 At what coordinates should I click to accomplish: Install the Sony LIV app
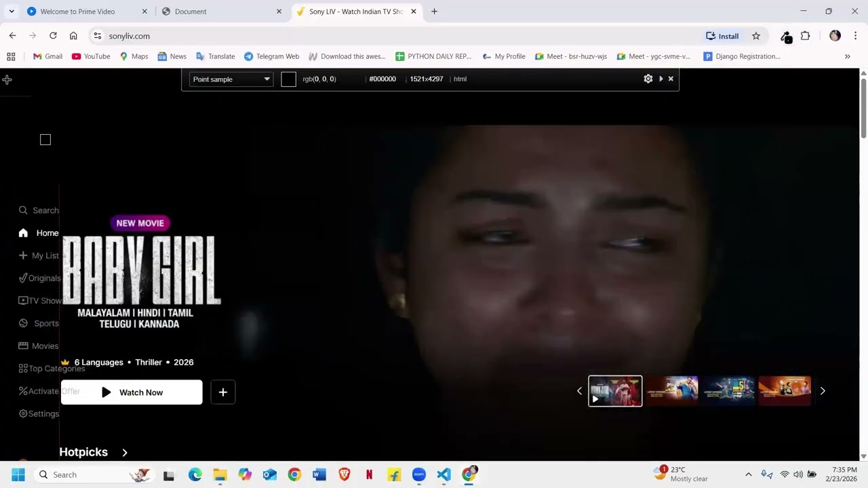pos(722,36)
